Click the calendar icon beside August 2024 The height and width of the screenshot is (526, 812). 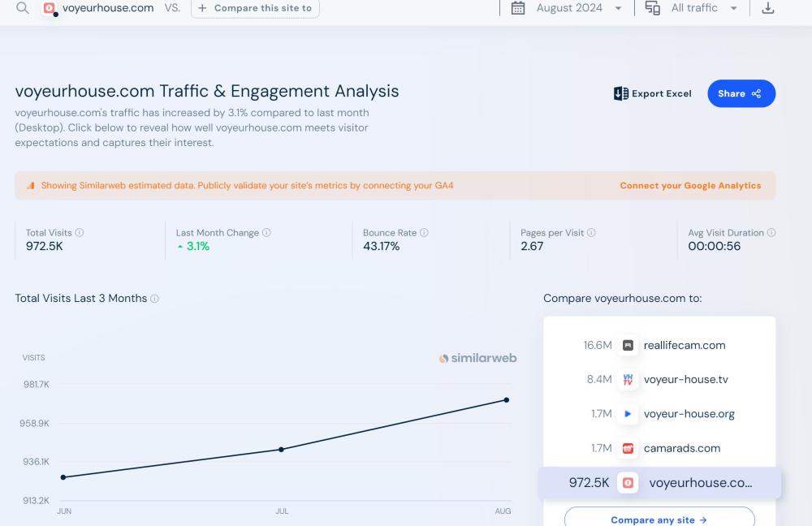(518, 8)
